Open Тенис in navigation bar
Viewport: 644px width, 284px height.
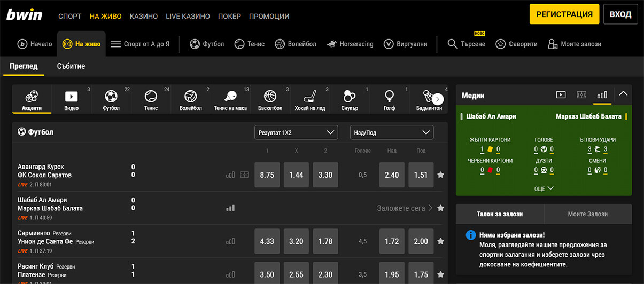[250, 44]
